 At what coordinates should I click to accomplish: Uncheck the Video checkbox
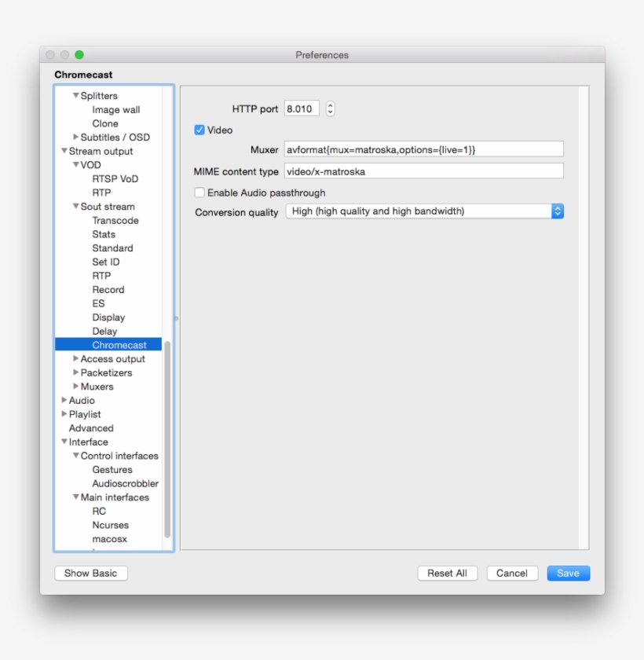pos(199,130)
